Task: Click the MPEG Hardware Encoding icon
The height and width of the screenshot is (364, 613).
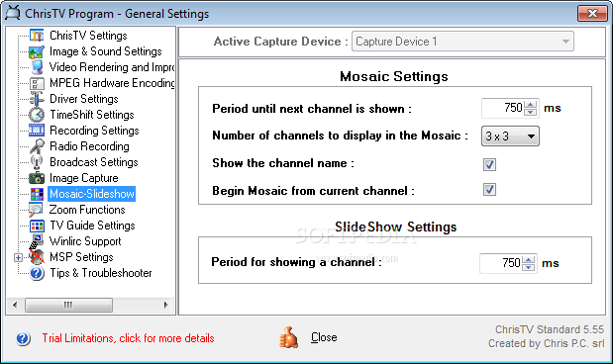Action: click(x=37, y=83)
